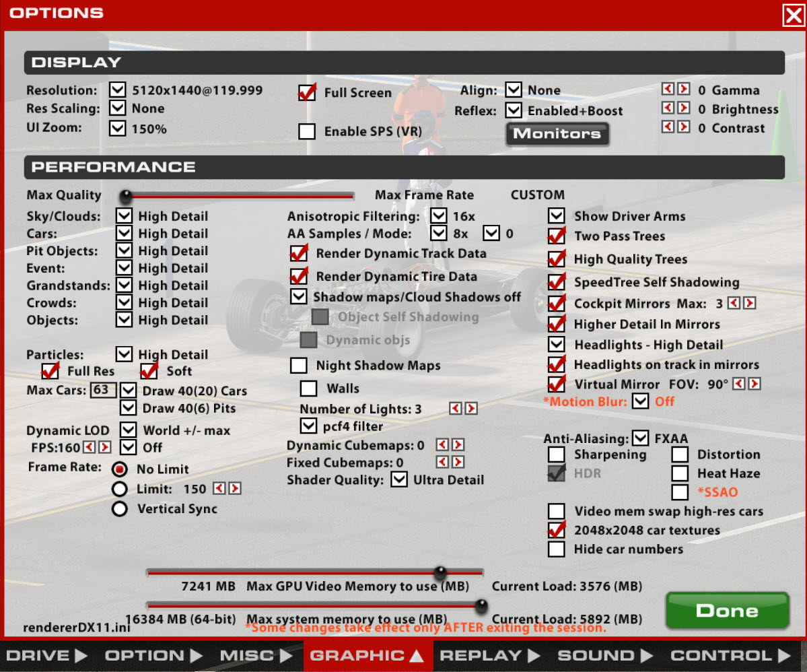
Task: Decrease the Dynamic LOD FPS
Action: 87,447
